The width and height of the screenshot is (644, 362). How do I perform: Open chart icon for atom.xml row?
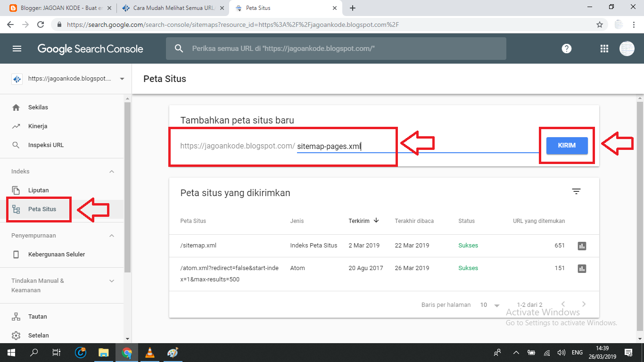pos(582,268)
